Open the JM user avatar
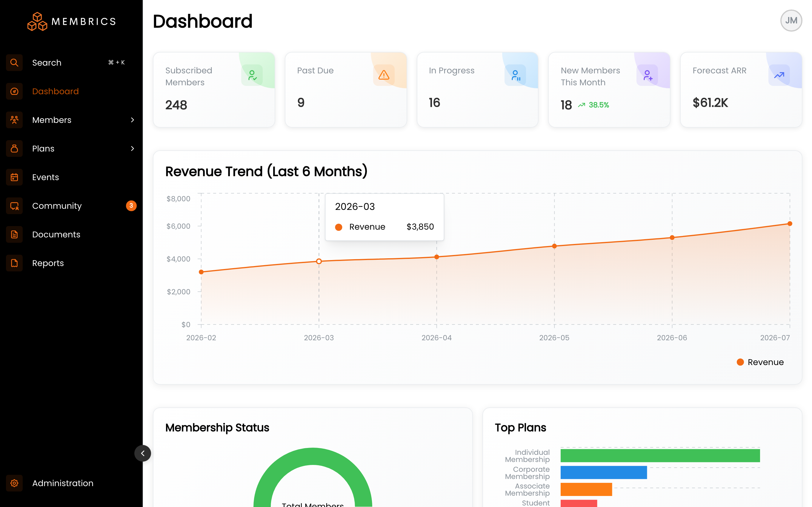The image size is (812, 507). (791, 21)
